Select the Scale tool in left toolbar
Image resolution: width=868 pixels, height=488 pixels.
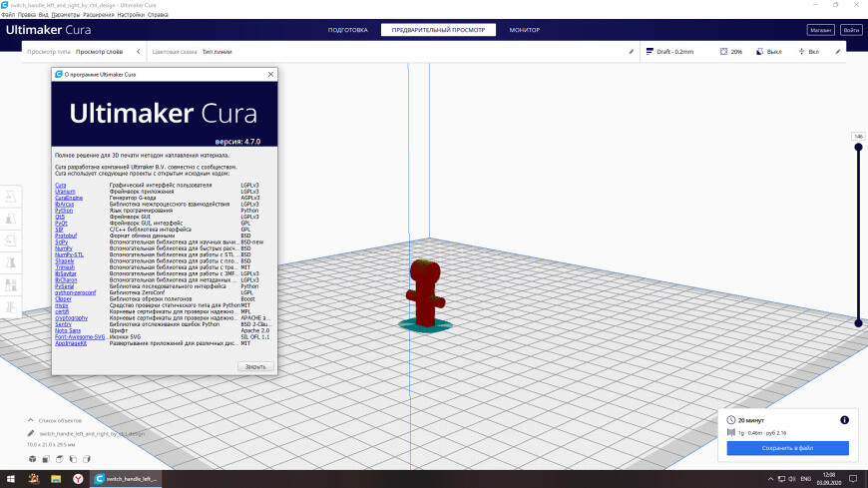point(11,219)
